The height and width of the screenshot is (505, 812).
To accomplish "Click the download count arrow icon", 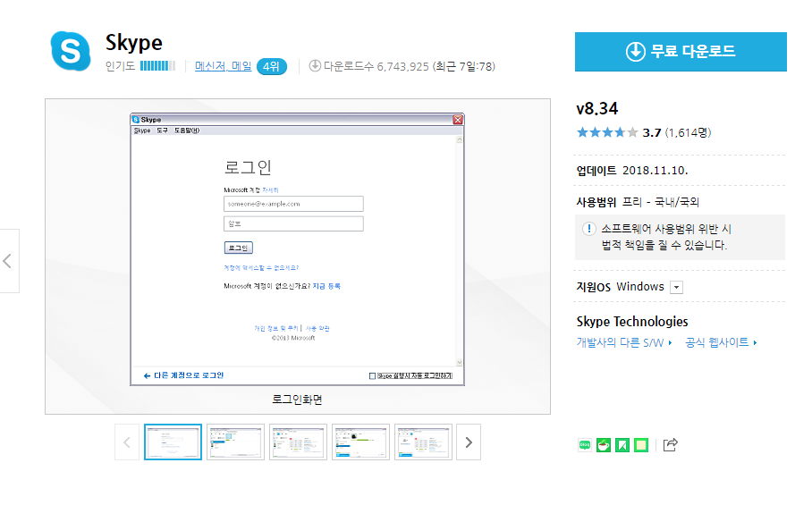I will tap(315, 66).
